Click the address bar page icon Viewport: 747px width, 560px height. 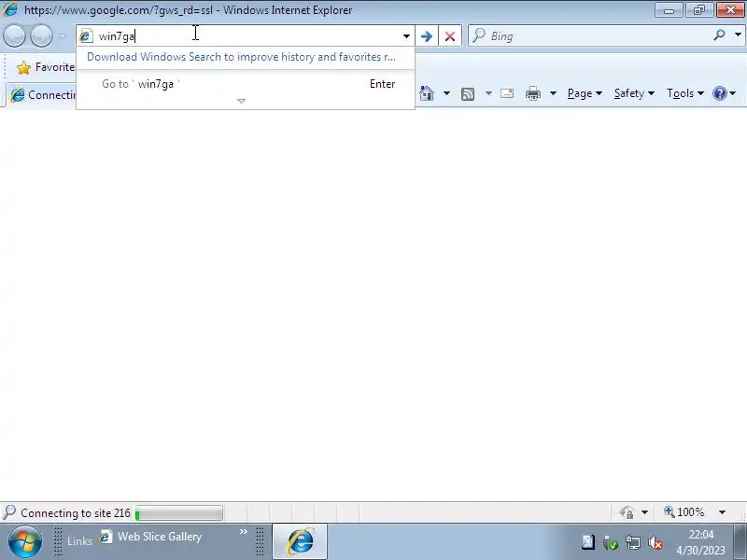click(86, 35)
